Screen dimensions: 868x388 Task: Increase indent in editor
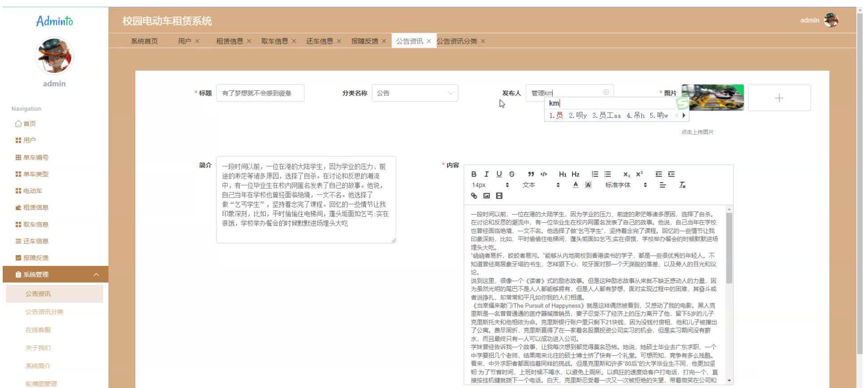pyautogui.click(x=671, y=174)
